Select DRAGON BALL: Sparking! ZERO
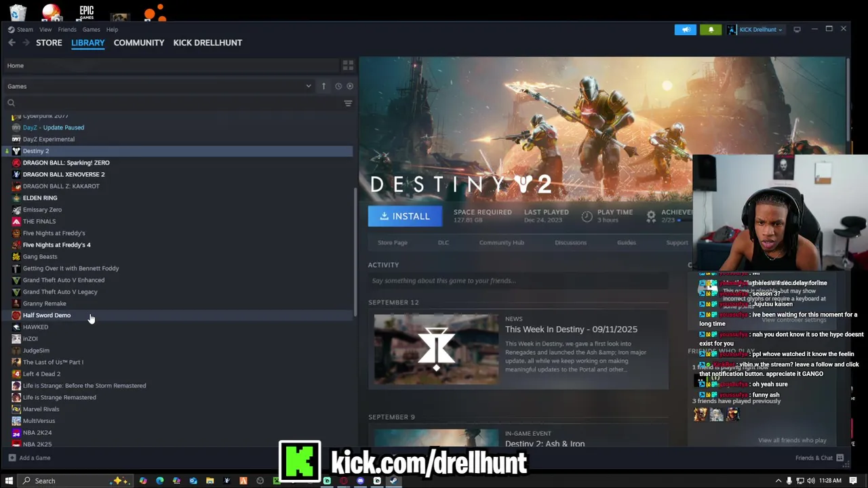 (66, 163)
